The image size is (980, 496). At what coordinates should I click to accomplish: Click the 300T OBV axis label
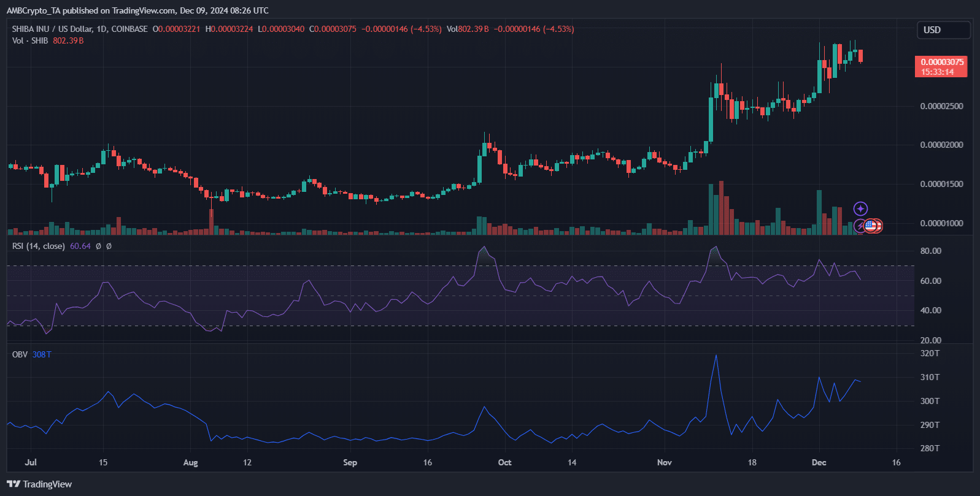(930, 401)
